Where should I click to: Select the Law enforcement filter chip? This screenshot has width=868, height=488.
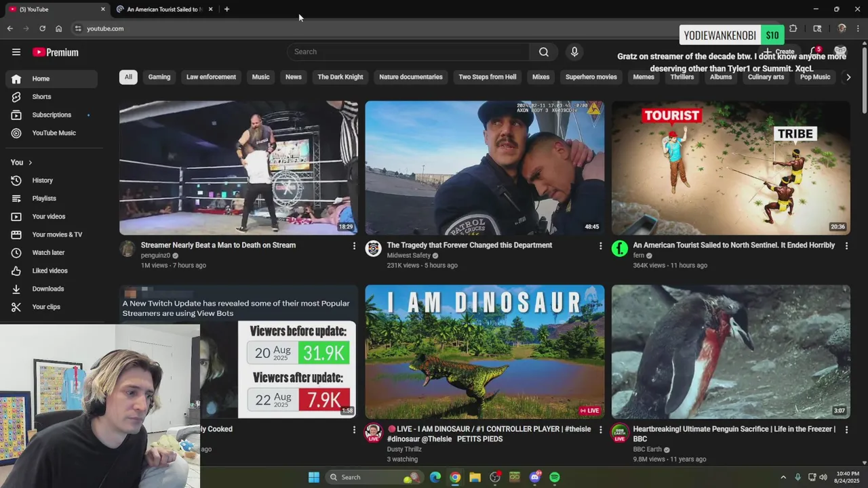point(211,77)
